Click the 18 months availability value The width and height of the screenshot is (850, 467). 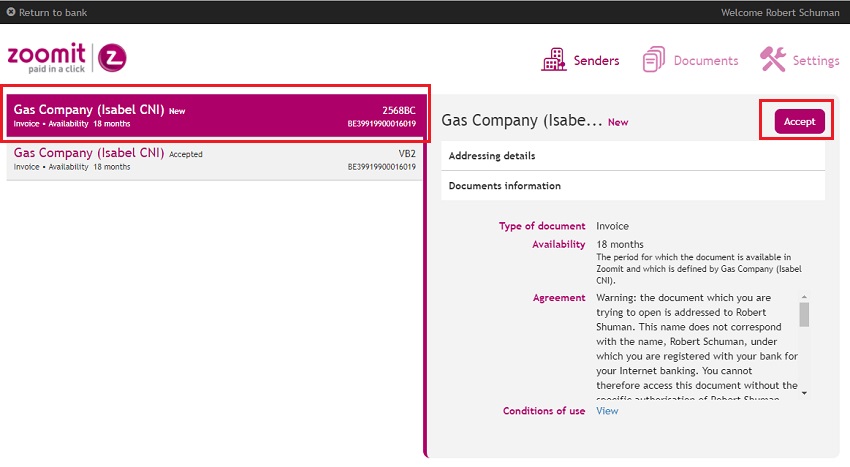(620, 244)
